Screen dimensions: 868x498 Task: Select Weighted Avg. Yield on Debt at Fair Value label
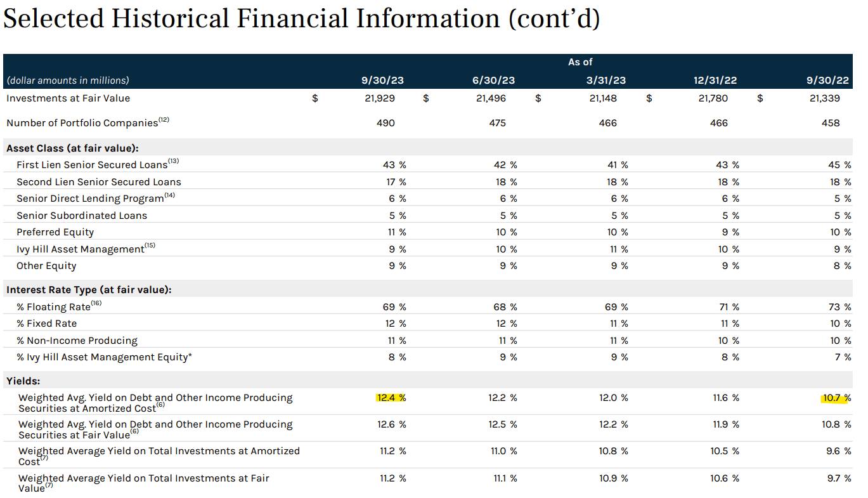click(x=155, y=429)
